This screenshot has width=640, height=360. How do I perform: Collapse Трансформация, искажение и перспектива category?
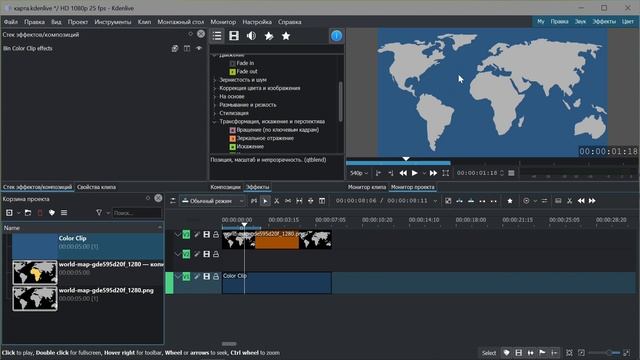215,122
